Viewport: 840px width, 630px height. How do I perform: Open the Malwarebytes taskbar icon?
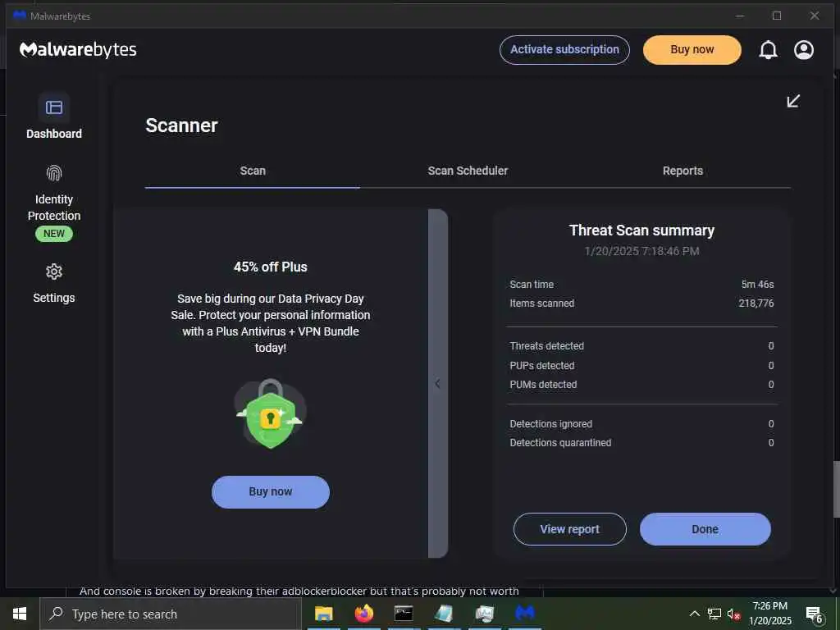(525, 614)
